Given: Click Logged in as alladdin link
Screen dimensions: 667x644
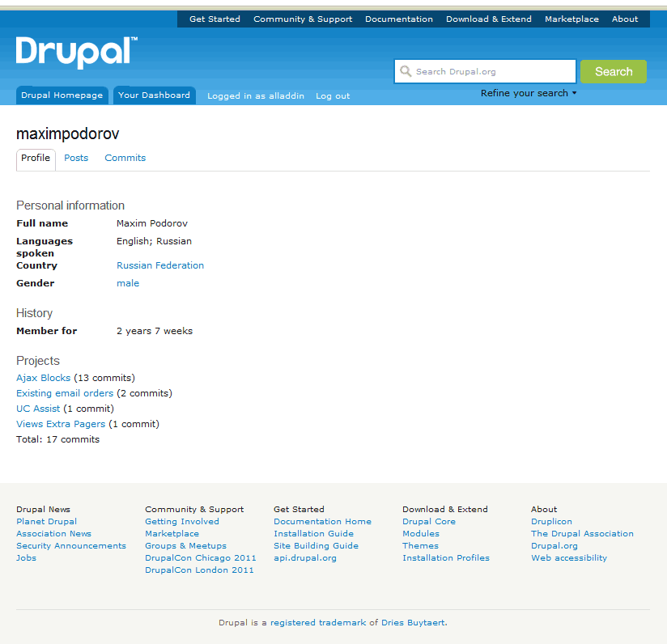Looking at the screenshot, I should (x=256, y=96).
